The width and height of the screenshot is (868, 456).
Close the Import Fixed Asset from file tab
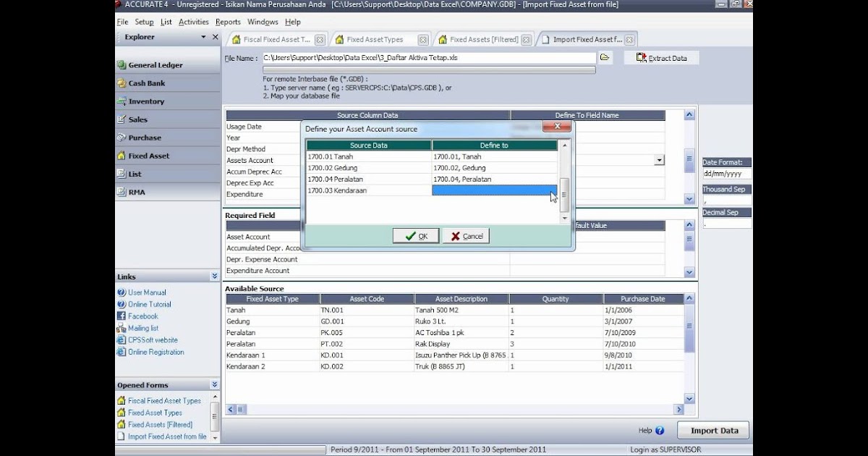(630, 40)
